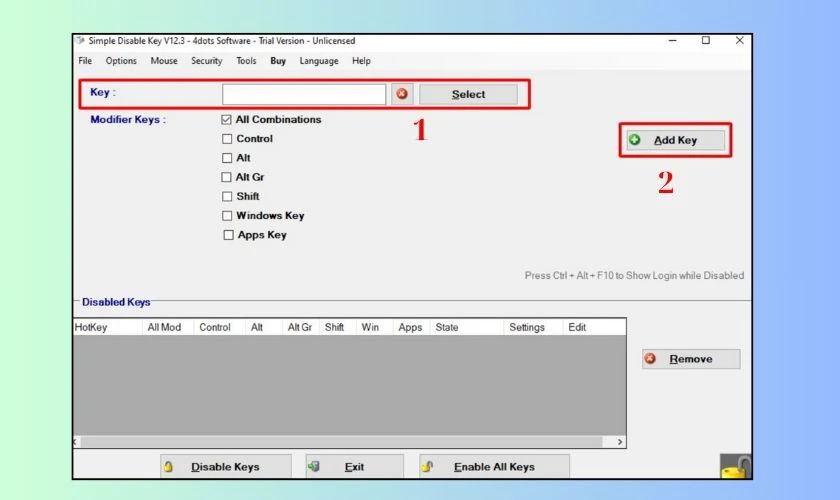
Task: Click the Settings column header
Action: pyautogui.click(x=533, y=327)
